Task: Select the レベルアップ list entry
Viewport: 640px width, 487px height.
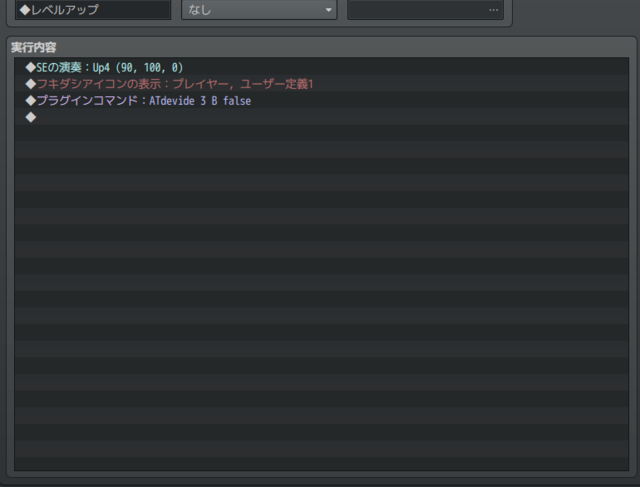Action: [93, 10]
